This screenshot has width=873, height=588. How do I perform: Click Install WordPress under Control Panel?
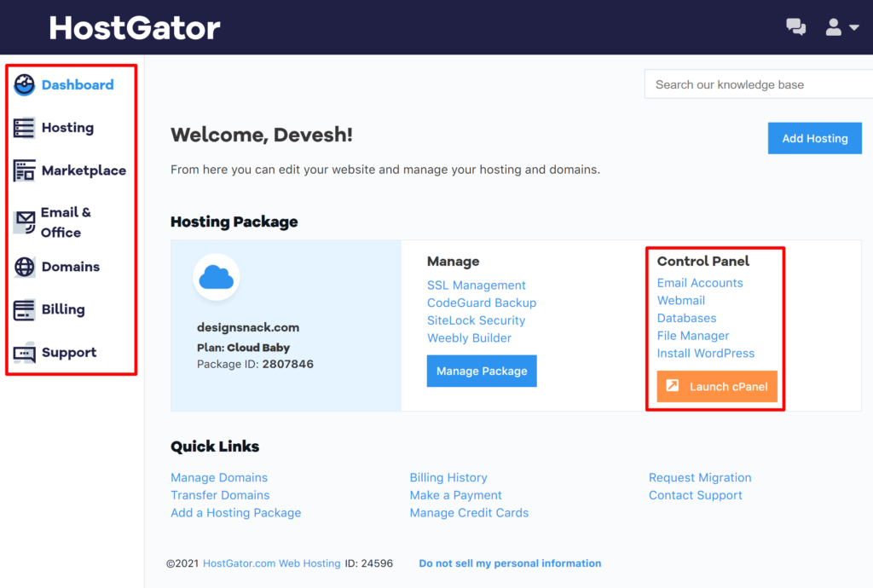click(706, 353)
